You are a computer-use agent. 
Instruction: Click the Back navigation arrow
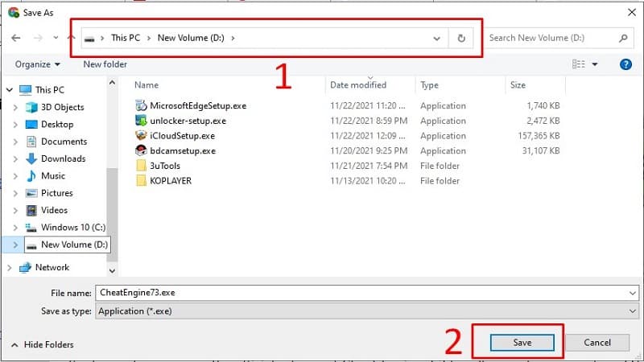(16, 38)
